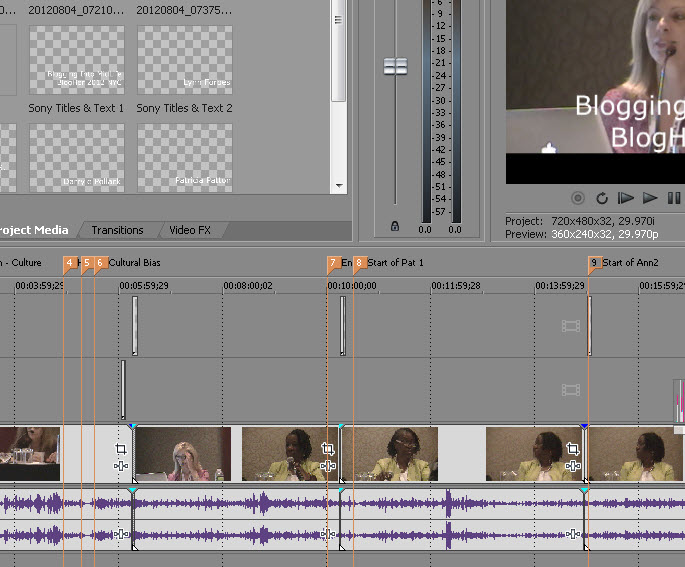
Task: Open Event FX on video clip beside marker 7
Action: 328,466
